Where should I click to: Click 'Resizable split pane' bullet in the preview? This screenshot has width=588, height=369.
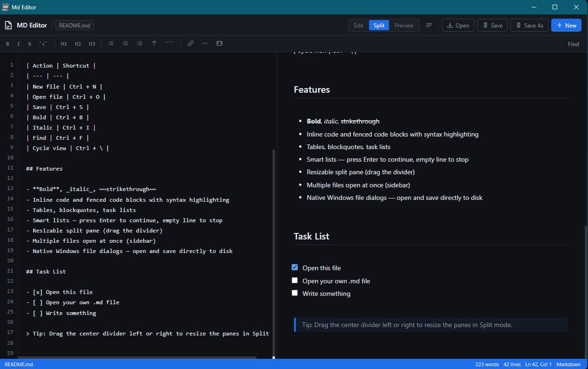(x=361, y=172)
